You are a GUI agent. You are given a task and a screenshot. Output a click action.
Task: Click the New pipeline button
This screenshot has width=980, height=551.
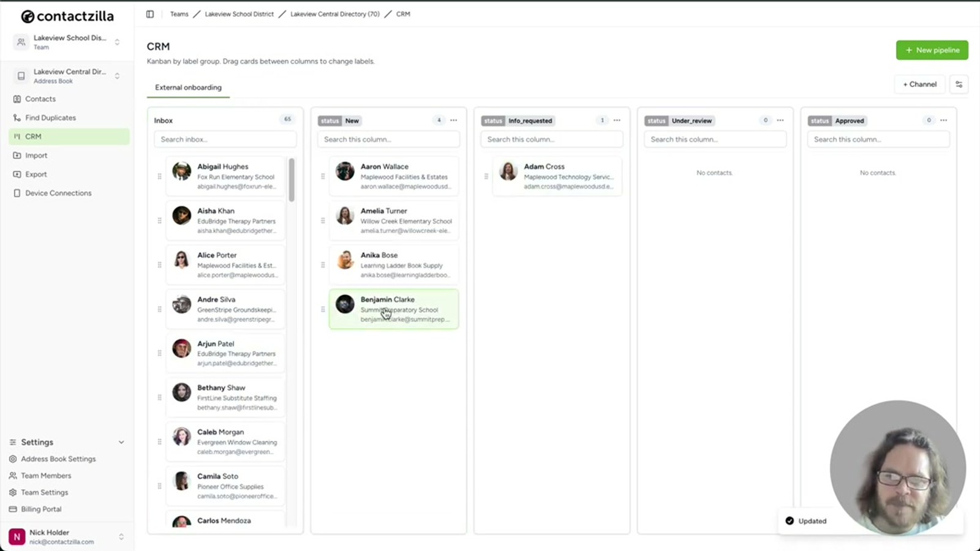tap(932, 50)
